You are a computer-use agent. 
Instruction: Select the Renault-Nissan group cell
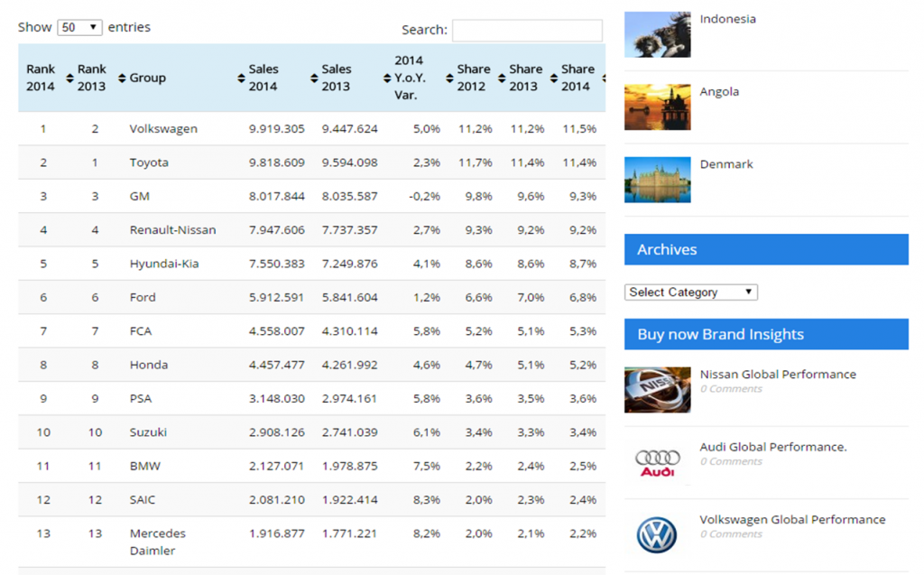click(172, 230)
